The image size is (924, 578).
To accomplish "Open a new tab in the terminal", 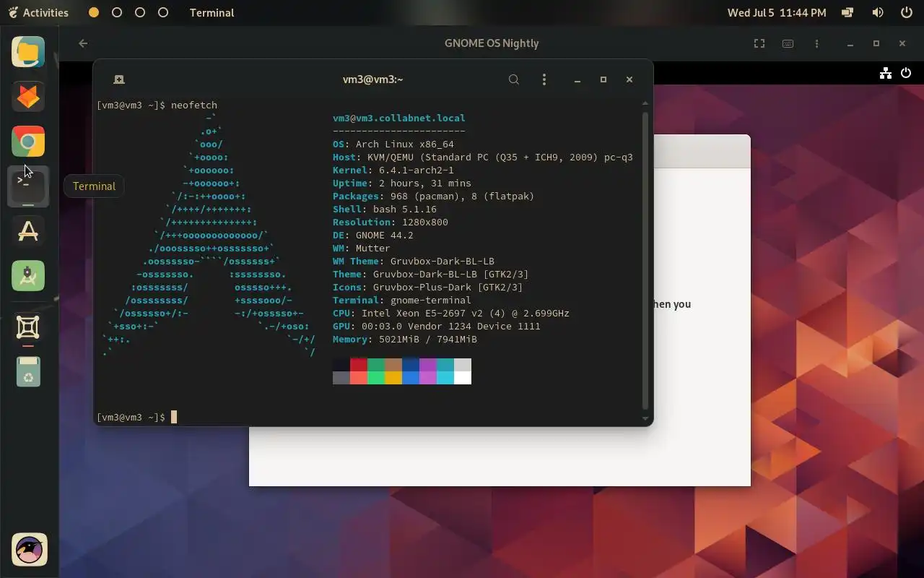I will click(119, 79).
